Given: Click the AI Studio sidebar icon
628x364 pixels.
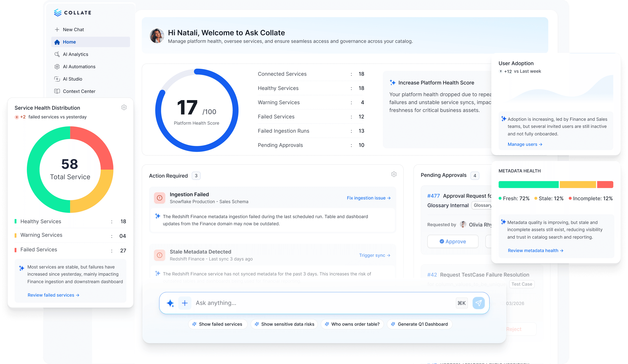Looking at the screenshot, I should click(x=57, y=79).
